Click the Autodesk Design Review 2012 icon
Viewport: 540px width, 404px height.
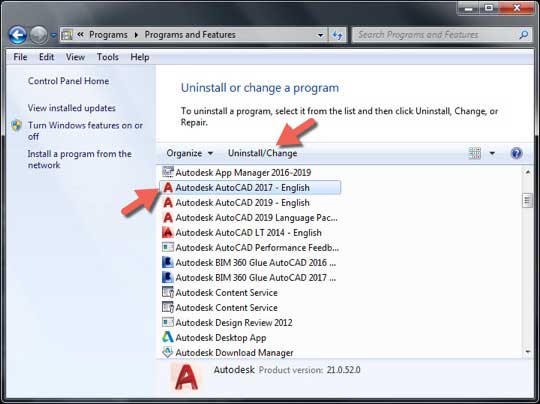coord(168,322)
